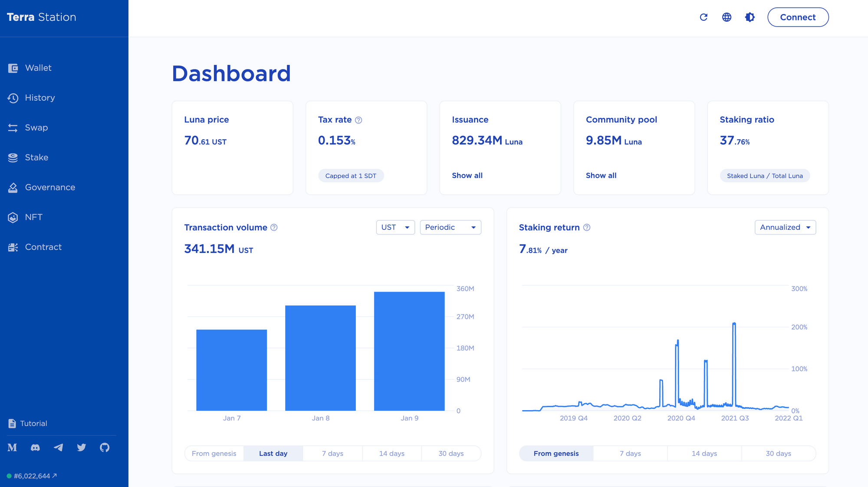The height and width of the screenshot is (487, 868).
Task: Toggle the dark theme brightness icon
Action: point(750,17)
